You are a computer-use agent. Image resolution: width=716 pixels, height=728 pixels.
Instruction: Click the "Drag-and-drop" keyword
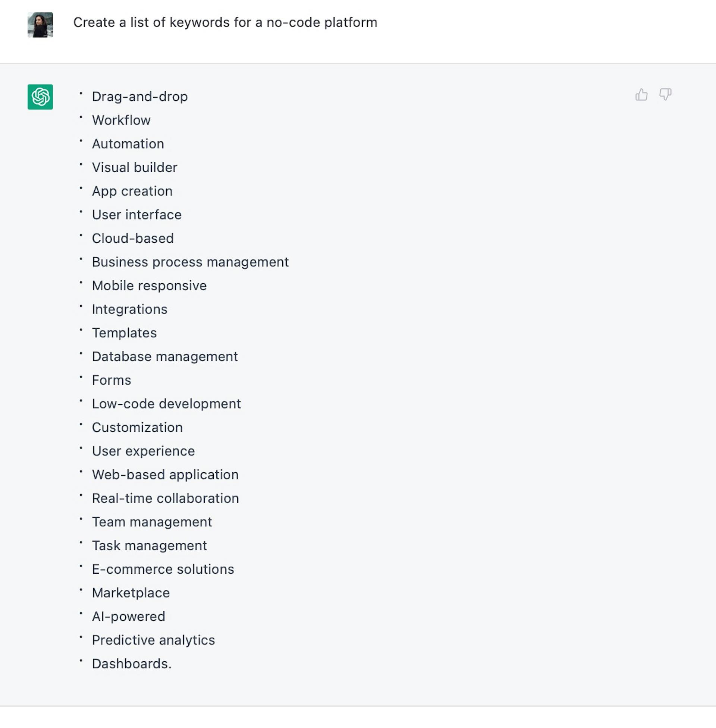pos(139,97)
